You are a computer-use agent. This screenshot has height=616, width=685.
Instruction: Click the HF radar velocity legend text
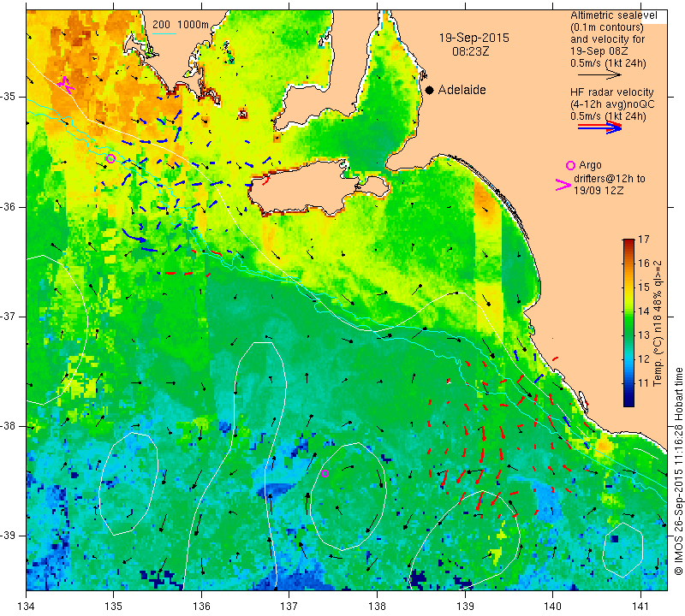coord(611,92)
